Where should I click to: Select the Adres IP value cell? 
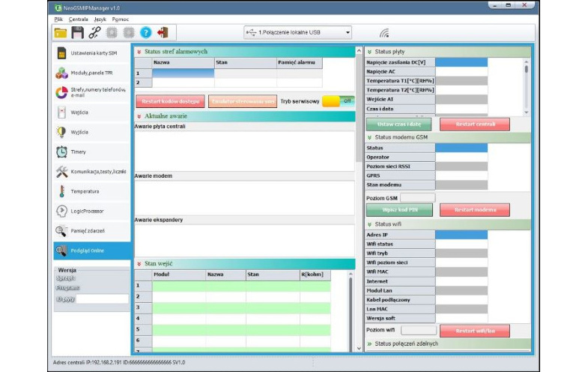461,235
